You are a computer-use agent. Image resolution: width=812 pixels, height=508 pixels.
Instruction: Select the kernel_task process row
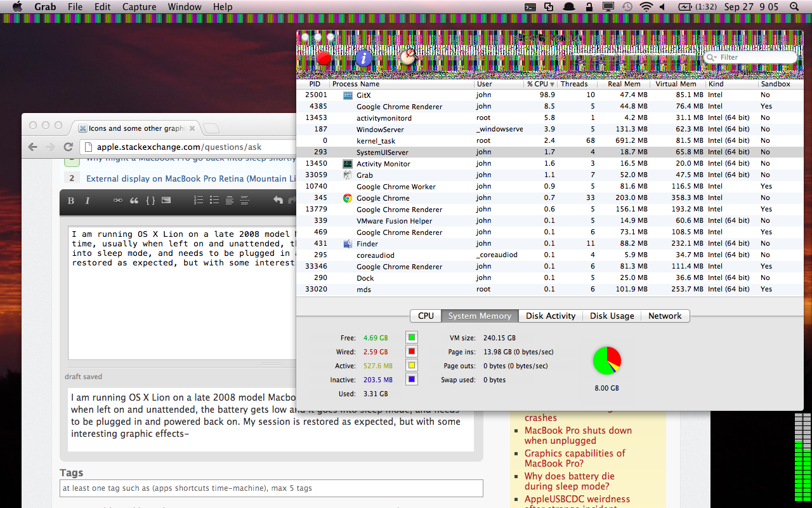550,140
